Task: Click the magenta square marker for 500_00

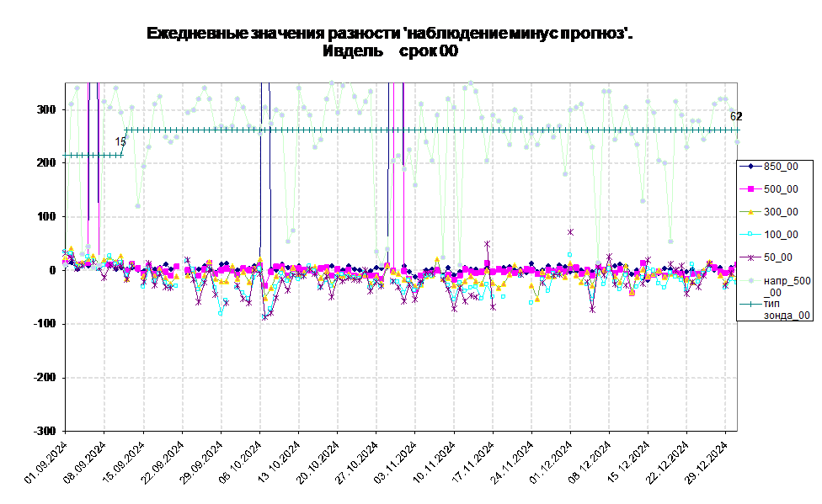Action: [x=750, y=189]
